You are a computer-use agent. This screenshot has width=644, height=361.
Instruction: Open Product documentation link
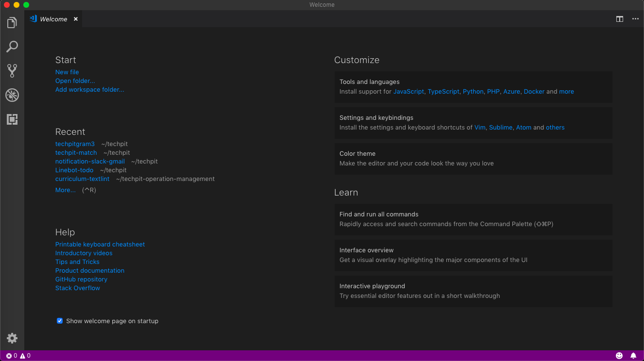click(x=90, y=270)
